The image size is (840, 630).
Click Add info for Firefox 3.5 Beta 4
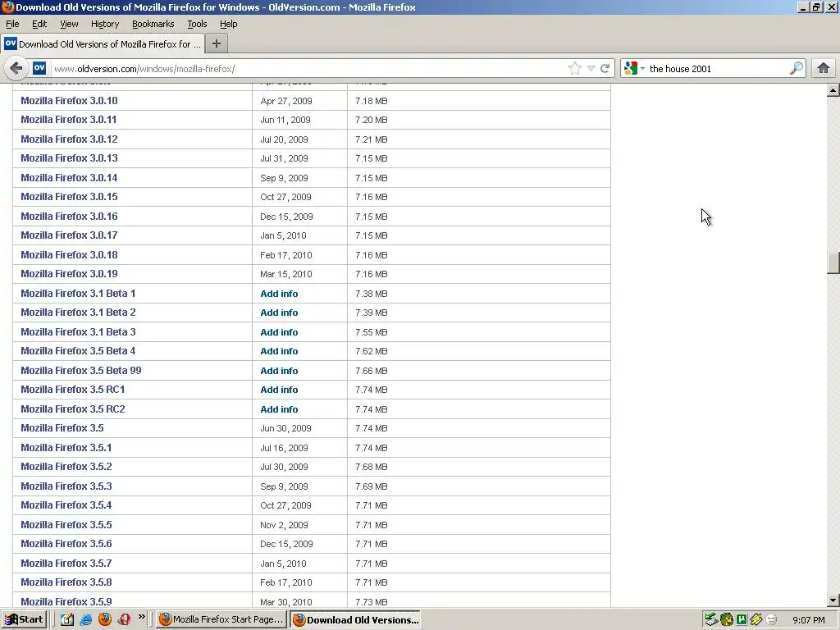279,351
